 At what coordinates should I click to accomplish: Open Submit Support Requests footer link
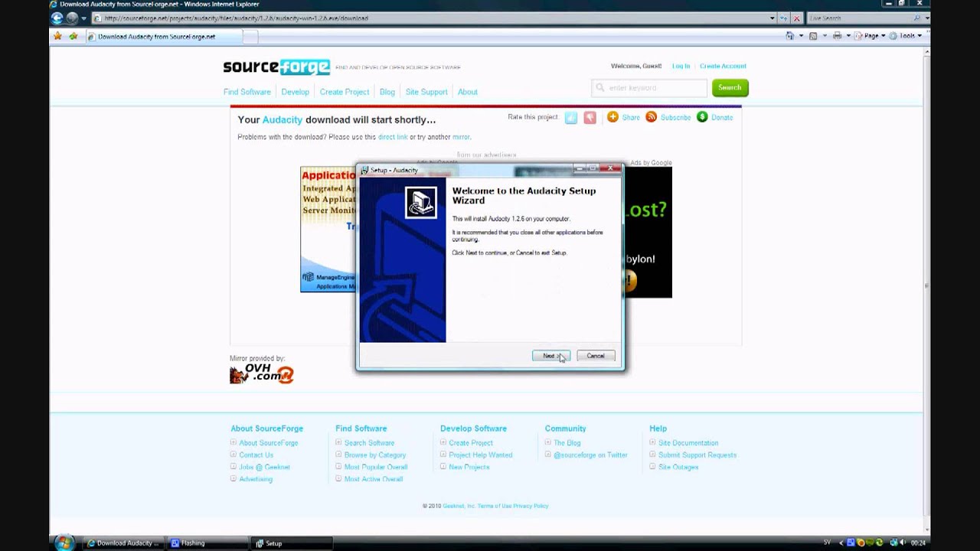[x=697, y=455]
